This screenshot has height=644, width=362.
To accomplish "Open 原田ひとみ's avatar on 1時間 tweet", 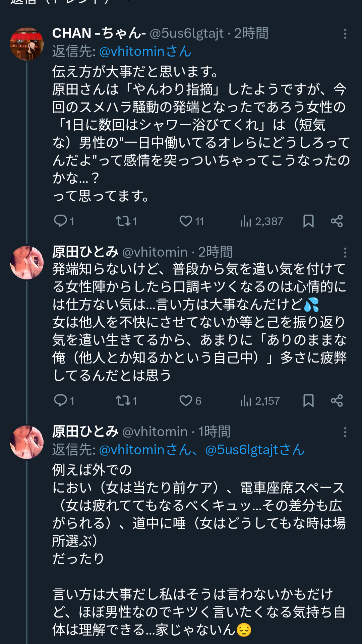I will [27, 442].
